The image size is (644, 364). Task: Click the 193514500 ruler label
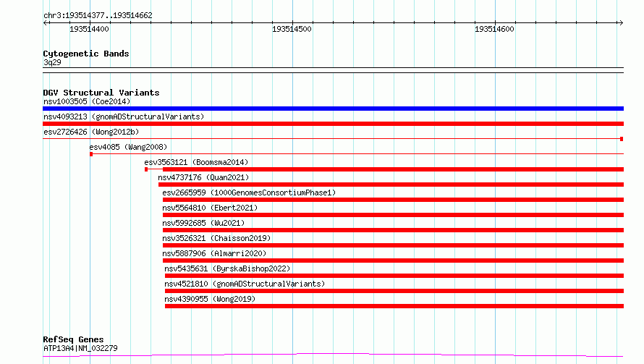coord(292,29)
